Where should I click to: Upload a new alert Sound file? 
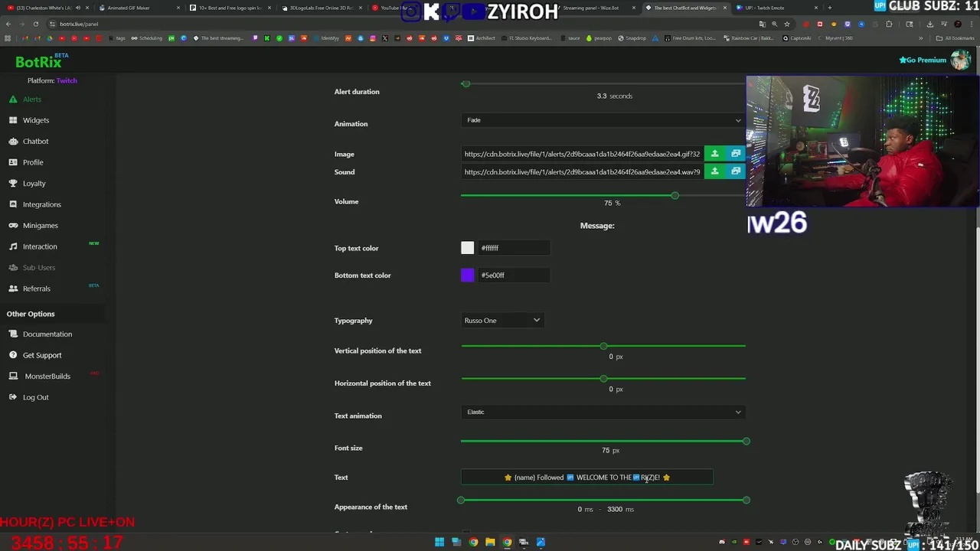tap(714, 171)
